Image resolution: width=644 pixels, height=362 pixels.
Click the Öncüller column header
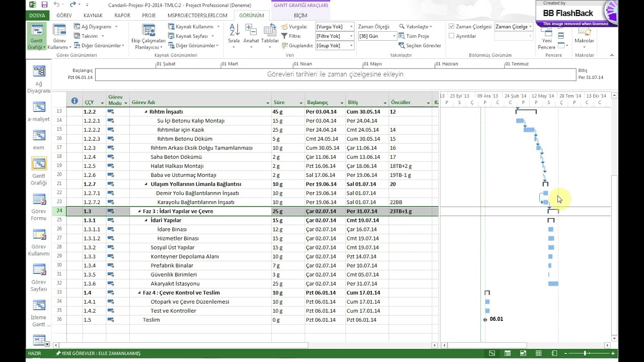coord(410,100)
